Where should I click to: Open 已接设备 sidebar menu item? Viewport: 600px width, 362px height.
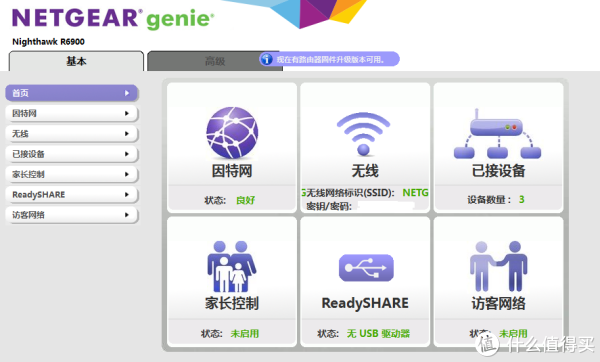click(71, 154)
